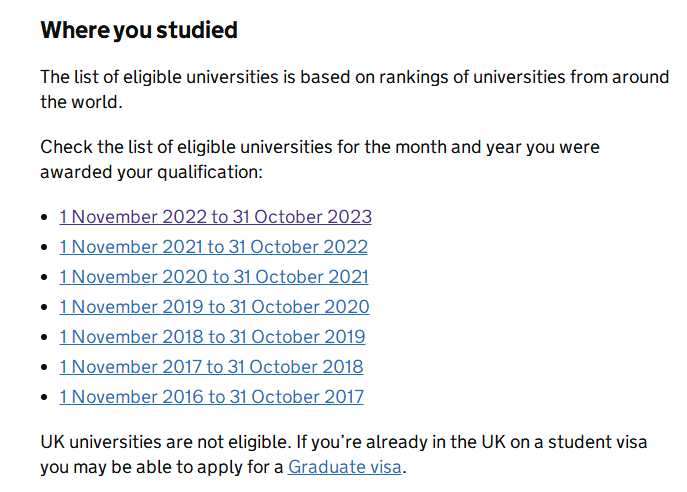
Task: Select the 1 November 2020 to 31 October 2021 link
Action: pyautogui.click(x=213, y=277)
